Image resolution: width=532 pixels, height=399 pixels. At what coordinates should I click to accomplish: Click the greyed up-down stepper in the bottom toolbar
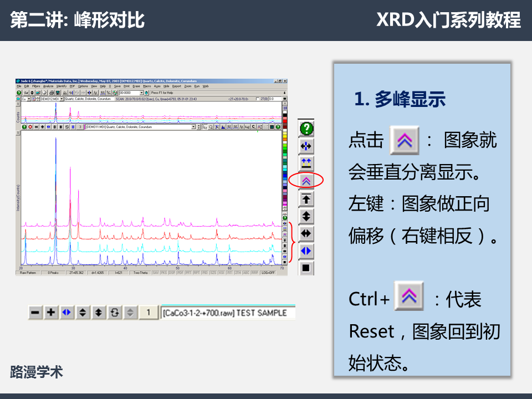(130, 312)
